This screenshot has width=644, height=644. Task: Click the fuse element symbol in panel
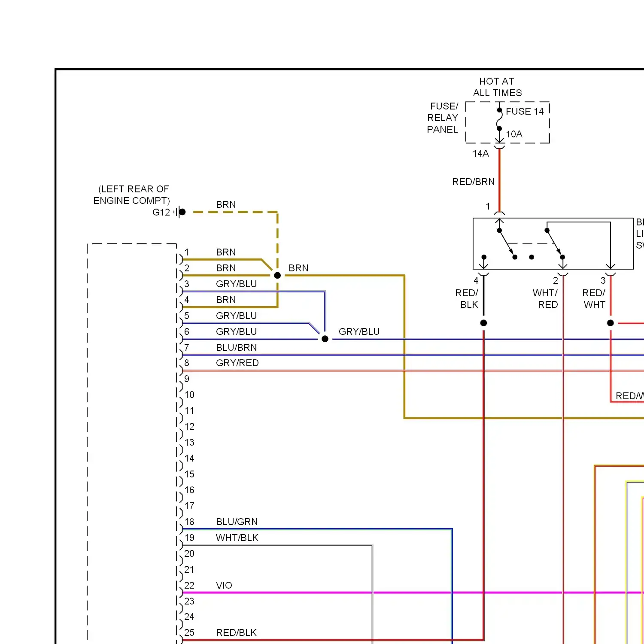[499, 119]
